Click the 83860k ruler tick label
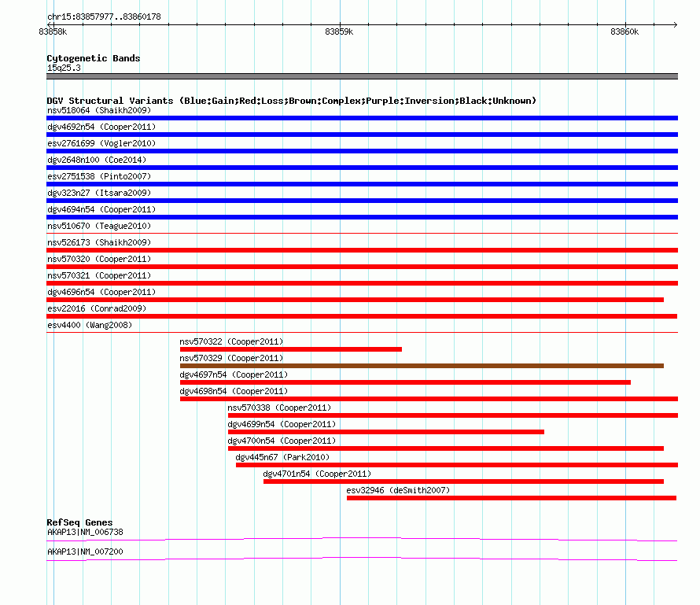The image size is (700, 605). tap(624, 31)
